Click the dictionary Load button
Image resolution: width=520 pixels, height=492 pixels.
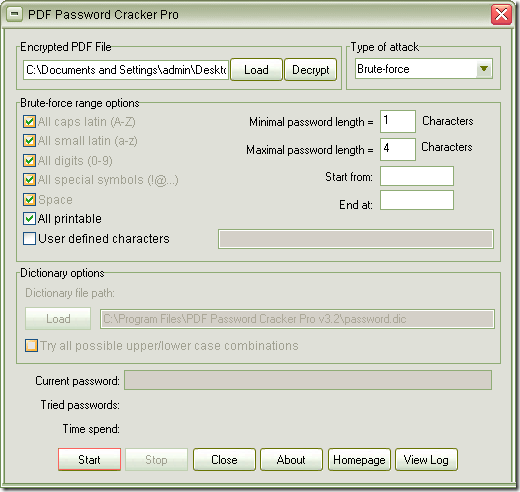coord(58,319)
